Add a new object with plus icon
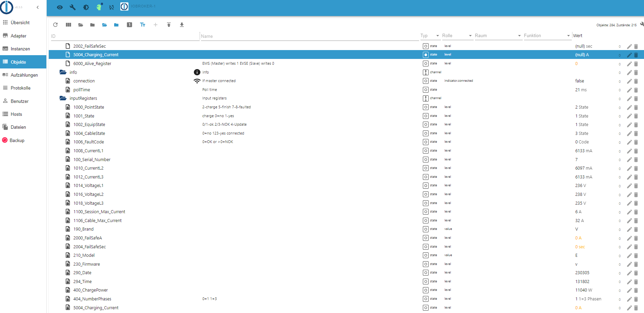This screenshot has width=644, height=313. point(155,25)
